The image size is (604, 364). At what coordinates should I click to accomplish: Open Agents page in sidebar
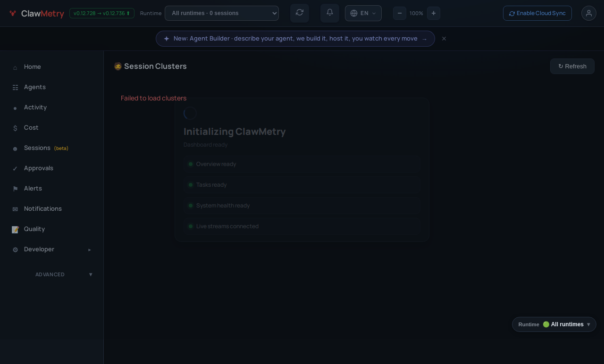pos(52,87)
